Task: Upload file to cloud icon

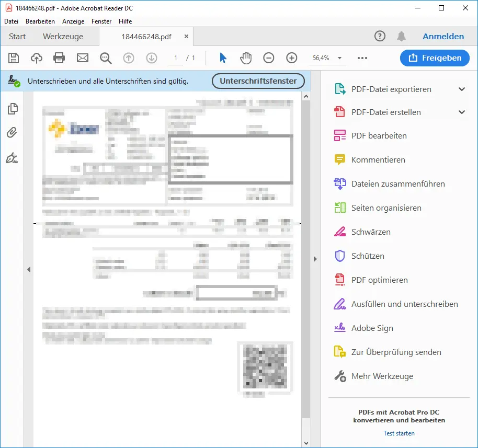Action: pos(37,58)
